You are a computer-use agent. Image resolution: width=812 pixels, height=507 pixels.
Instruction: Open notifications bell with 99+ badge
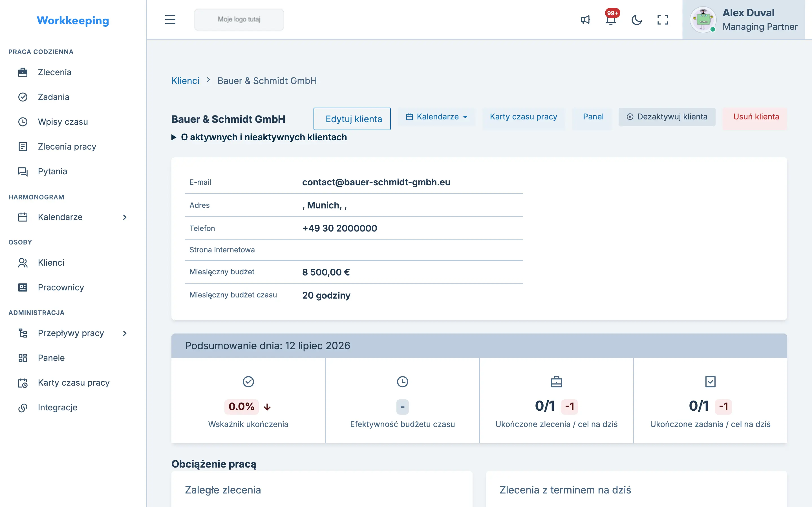point(611,20)
